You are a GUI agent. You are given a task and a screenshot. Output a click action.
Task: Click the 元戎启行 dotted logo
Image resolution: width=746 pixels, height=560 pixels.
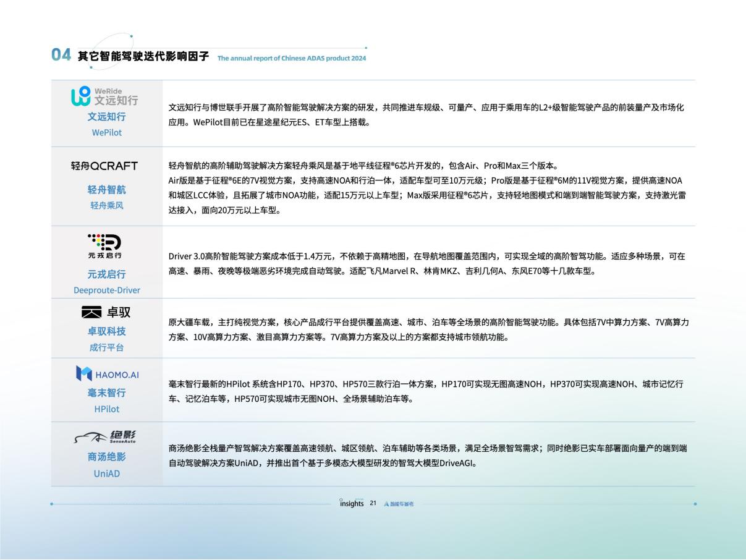[105, 247]
